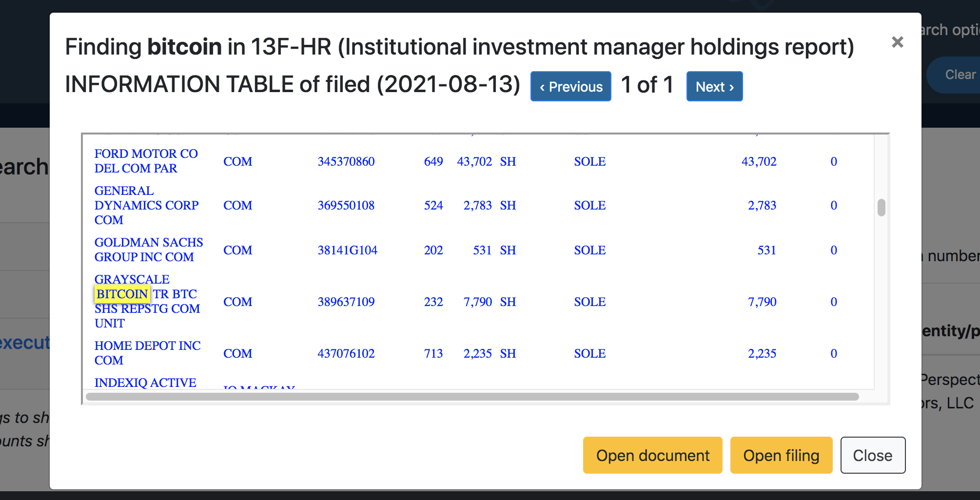Click INDEXIQ ACTIVE issuer name
Image resolution: width=980 pixels, height=500 pixels.
(x=145, y=383)
